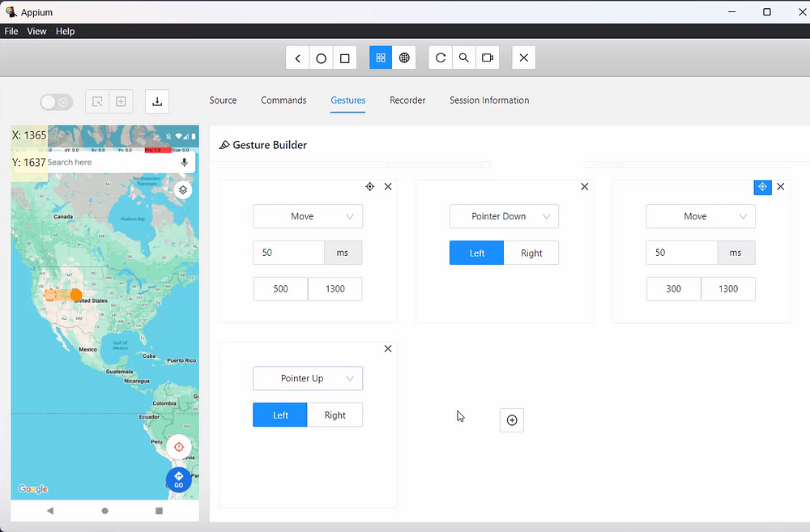Screen dimensions: 810x532
Task: Edit X coordinate field showing 500
Action: (x=280, y=289)
